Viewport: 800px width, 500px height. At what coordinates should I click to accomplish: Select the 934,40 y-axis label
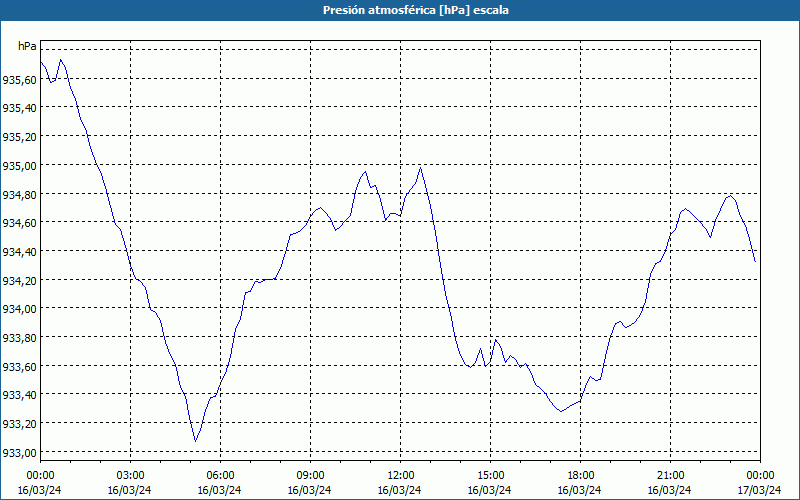(x=20, y=252)
